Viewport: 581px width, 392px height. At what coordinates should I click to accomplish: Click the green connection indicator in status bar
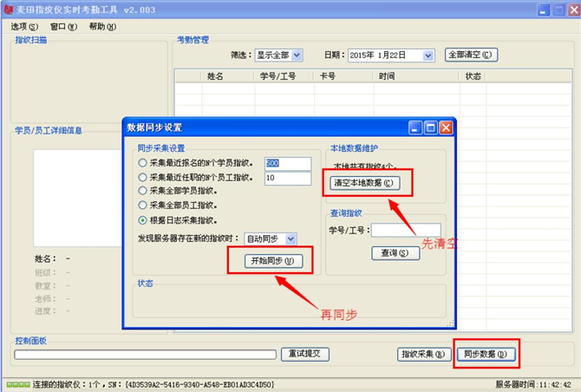tap(18, 385)
